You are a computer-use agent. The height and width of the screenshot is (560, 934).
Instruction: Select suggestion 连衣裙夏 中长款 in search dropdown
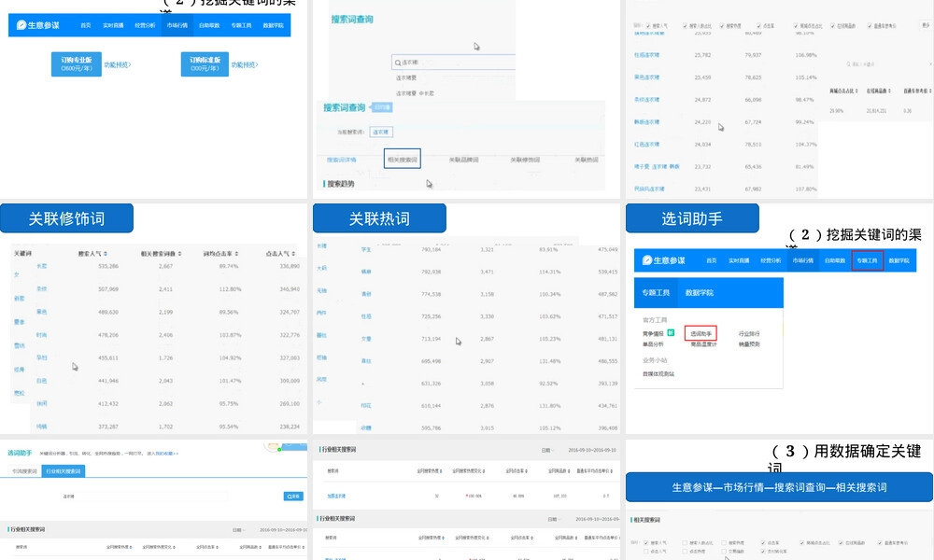coord(415,93)
